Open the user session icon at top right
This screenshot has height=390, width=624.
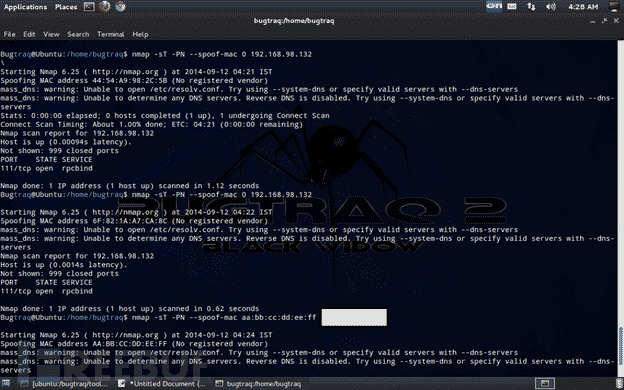coord(615,6)
